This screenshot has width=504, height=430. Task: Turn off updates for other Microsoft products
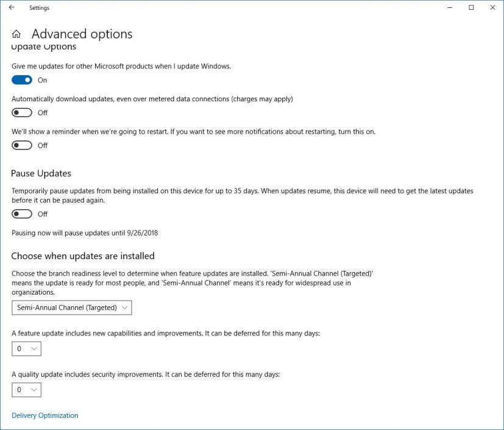click(x=21, y=79)
